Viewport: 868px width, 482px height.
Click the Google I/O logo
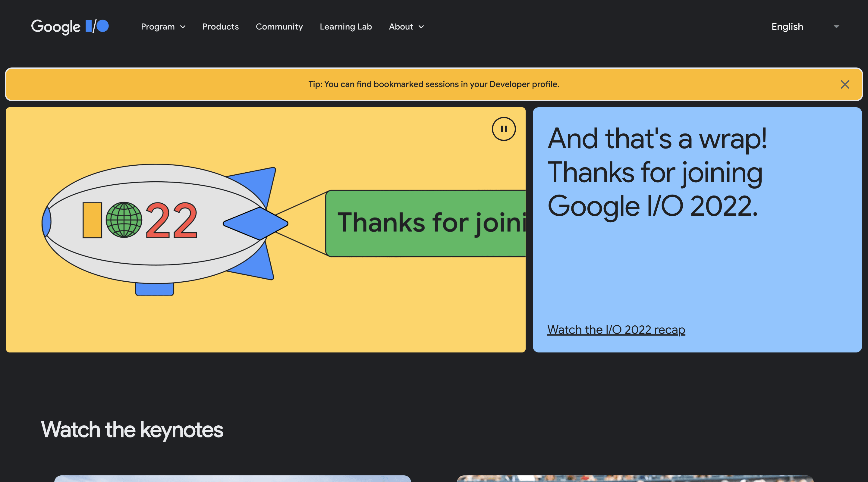click(x=70, y=27)
